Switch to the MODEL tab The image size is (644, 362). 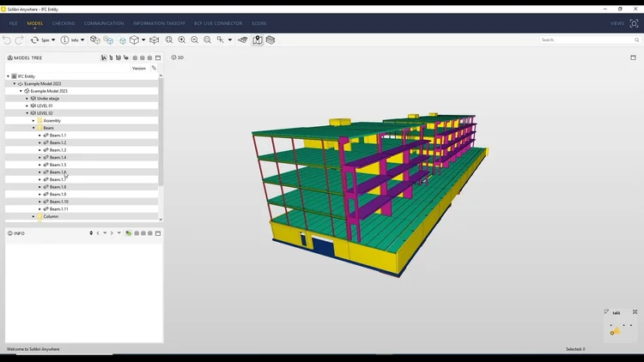(x=35, y=23)
